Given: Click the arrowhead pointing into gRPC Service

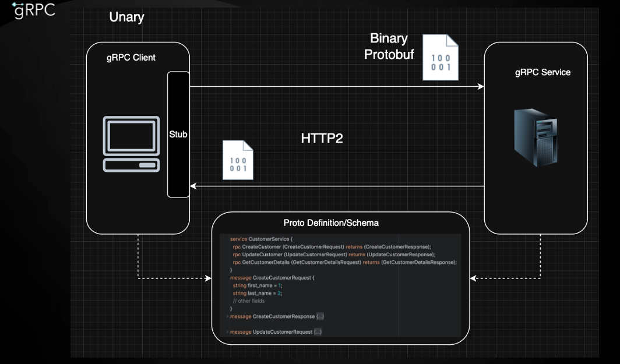Looking at the screenshot, I should (481, 87).
